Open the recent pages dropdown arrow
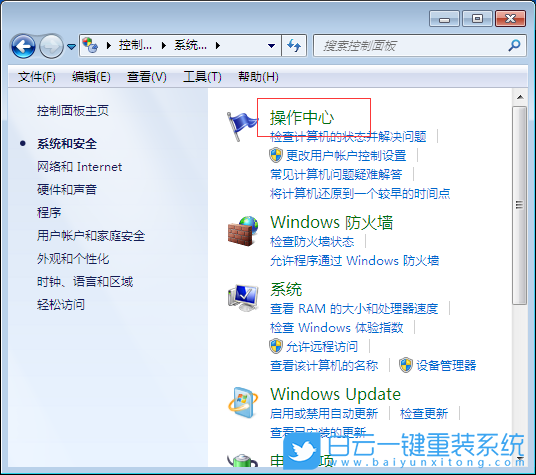This screenshot has width=536, height=475. (71, 46)
